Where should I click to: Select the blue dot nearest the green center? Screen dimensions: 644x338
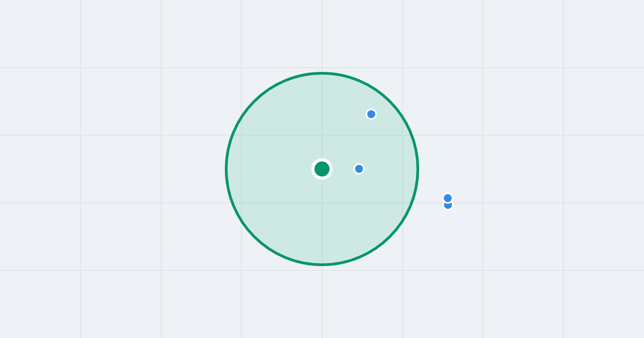(x=359, y=169)
